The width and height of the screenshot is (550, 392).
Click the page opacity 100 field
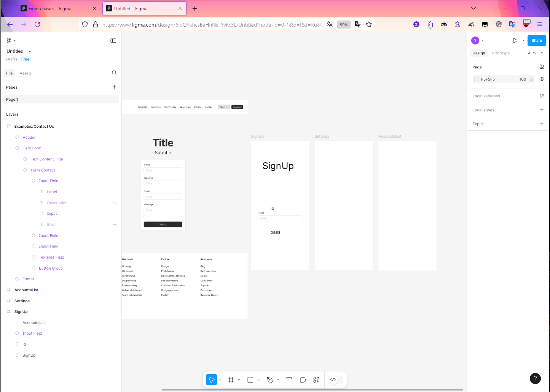point(523,79)
